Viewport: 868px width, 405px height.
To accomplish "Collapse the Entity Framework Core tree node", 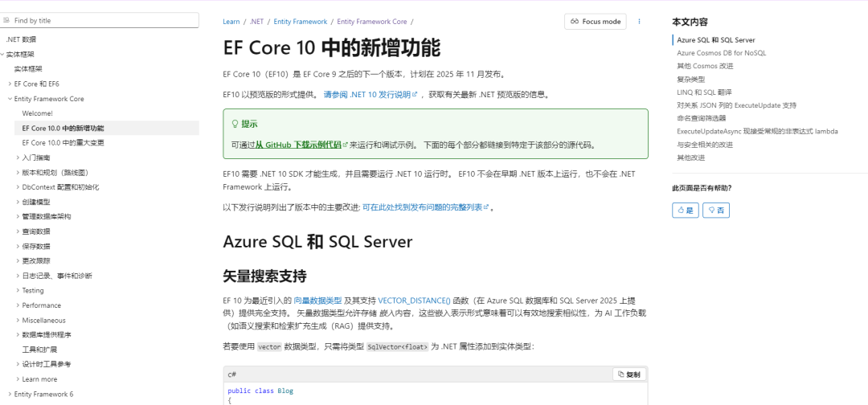I will coord(10,99).
